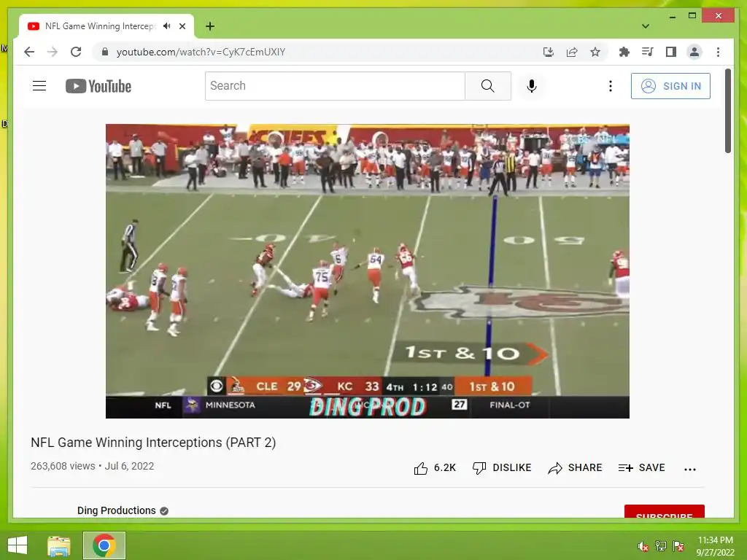Reload the YouTube page
Image resolution: width=747 pixels, height=560 pixels.
pos(76,52)
